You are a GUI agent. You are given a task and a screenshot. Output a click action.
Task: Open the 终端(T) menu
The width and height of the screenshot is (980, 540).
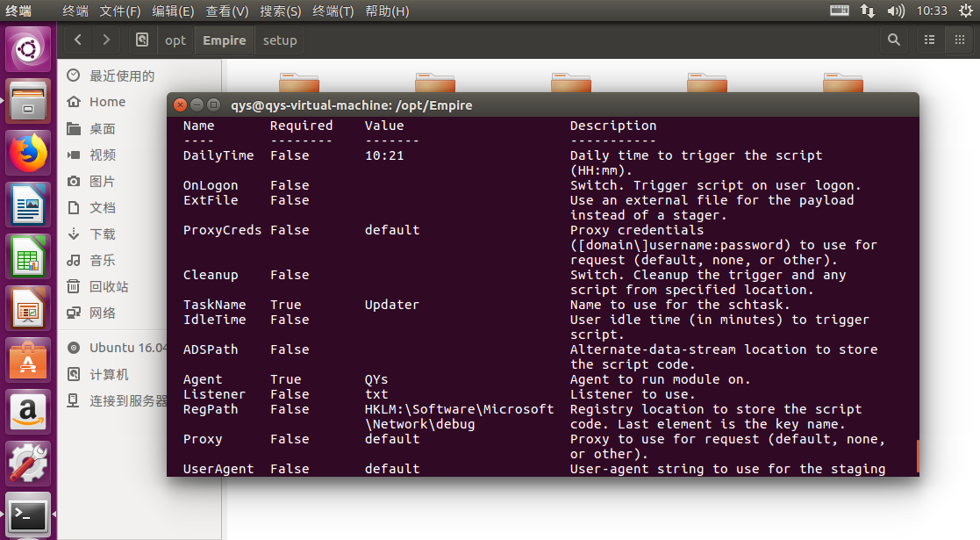point(333,11)
